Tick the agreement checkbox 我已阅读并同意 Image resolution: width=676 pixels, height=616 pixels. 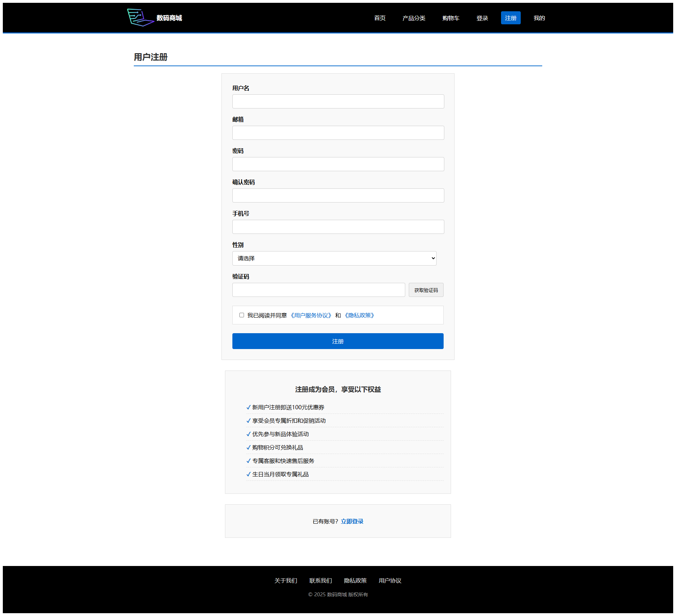coord(242,315)
